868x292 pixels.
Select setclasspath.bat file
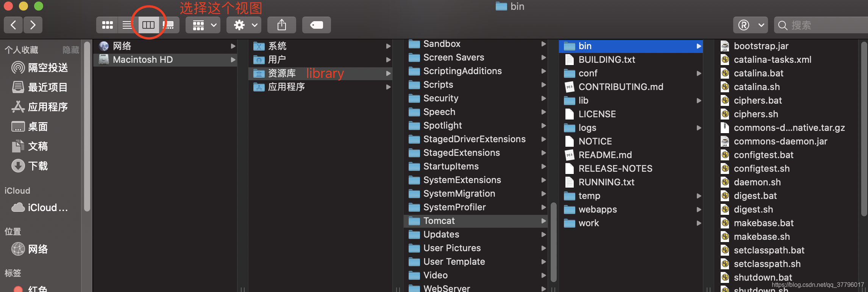[x=786, y=250]
